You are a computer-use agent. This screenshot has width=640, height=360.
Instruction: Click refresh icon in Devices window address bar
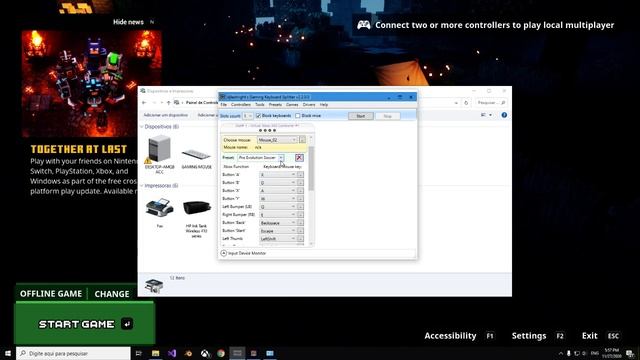coord(466,103)
